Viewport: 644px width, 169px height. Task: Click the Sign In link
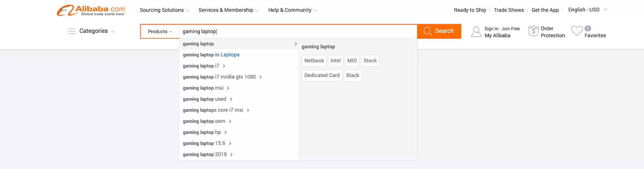tap(491, 29)
